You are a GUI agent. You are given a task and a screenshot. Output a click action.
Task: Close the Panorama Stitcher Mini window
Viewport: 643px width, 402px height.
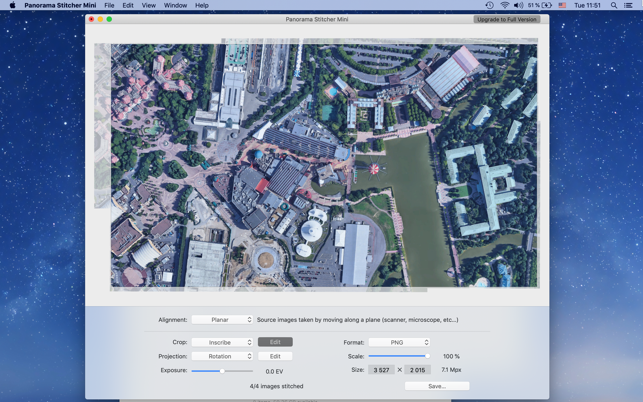click(91, 19)
